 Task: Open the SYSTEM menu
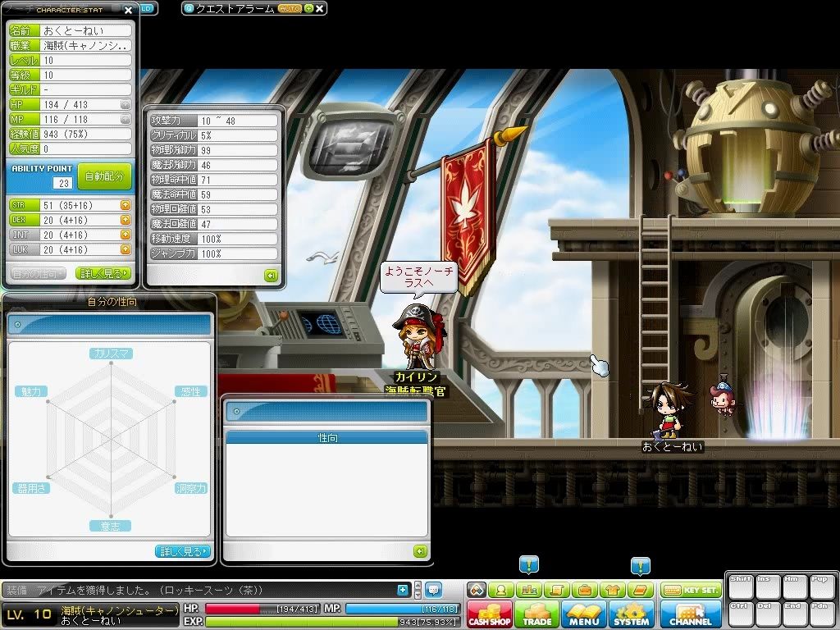click(x=631, y=614)
